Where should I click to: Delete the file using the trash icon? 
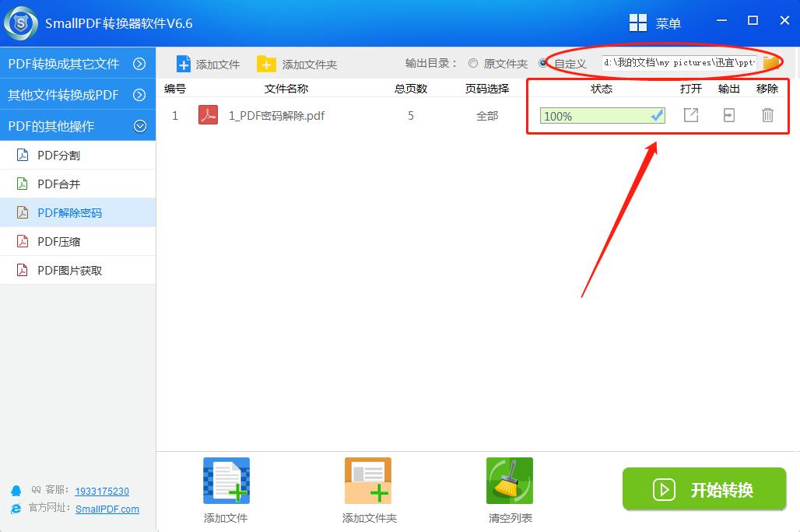click(x=767, y=115)
